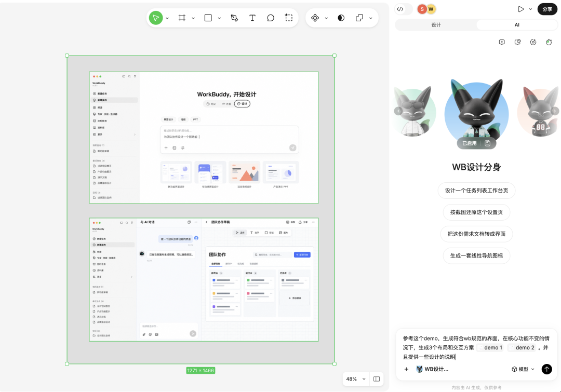Viewport: 561px width, 392px height.
Task: Open the WB设计 agent selector
Action: coord(432,369)
